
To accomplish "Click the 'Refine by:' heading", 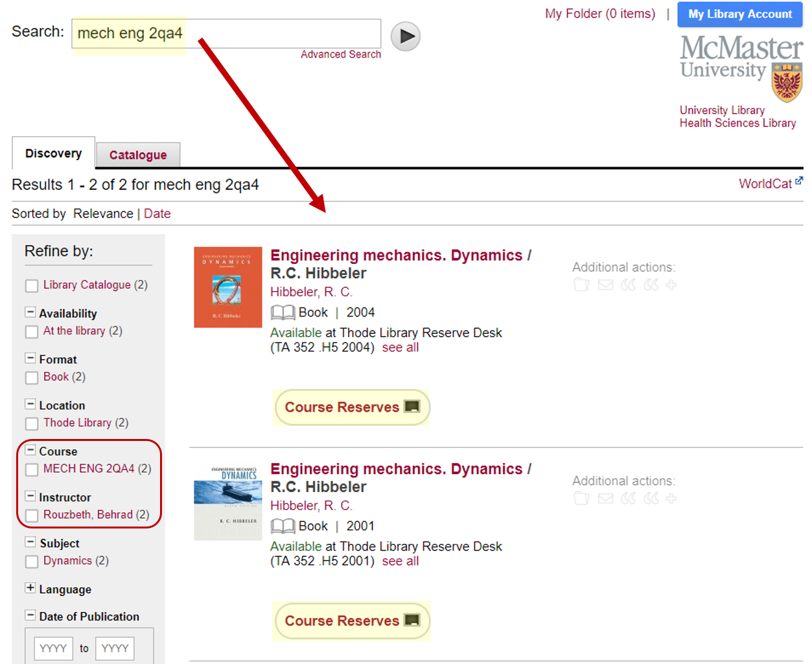I will click(x=59, y=251).
